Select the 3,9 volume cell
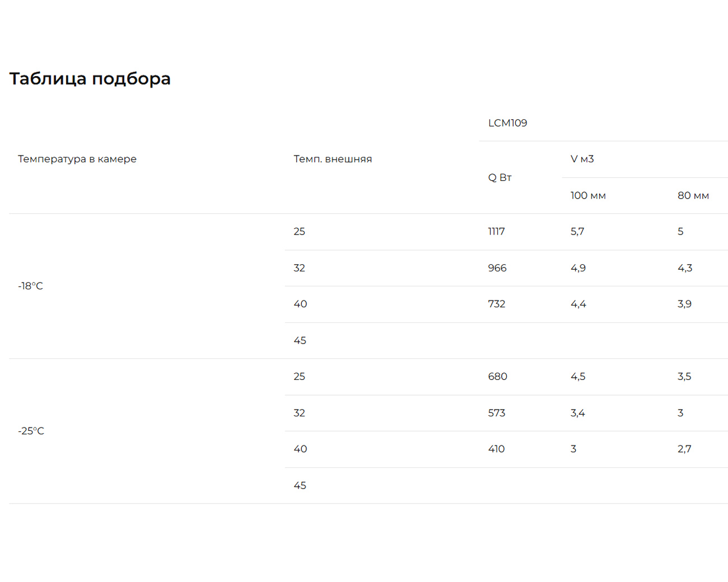The height and width of the screenshot is (582, 728). point(684,304)
